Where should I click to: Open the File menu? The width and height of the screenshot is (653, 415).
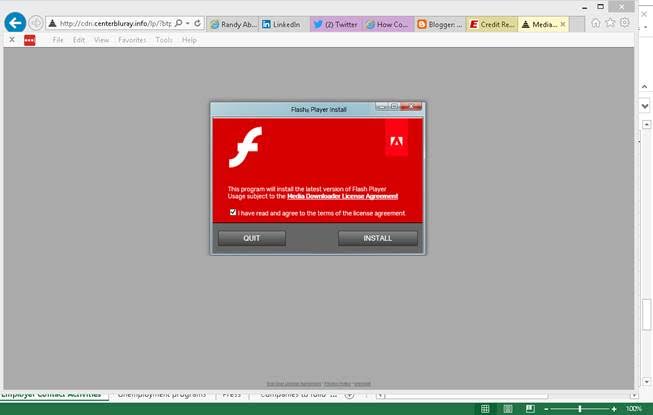click(x=58, y=40)
